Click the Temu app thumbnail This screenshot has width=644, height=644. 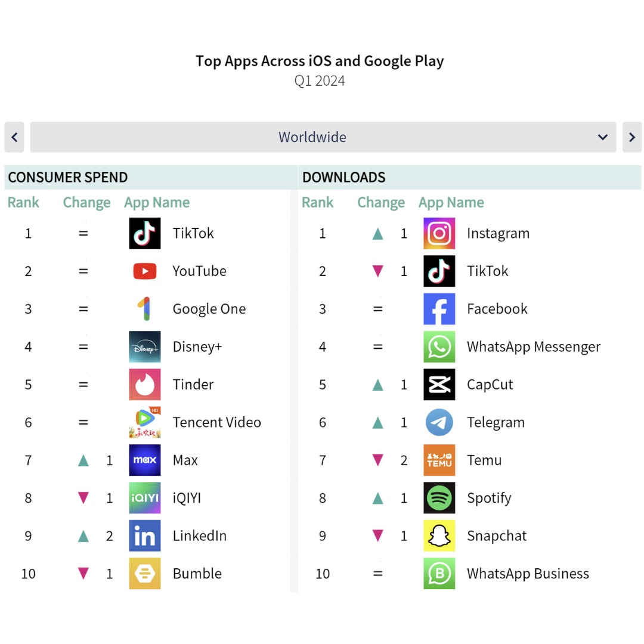coord(439,460)
